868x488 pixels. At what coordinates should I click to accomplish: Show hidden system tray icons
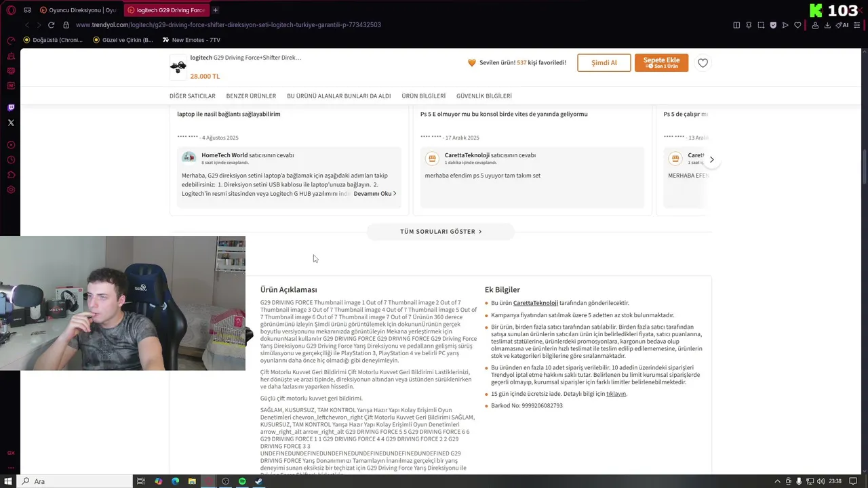click(776, 481)
